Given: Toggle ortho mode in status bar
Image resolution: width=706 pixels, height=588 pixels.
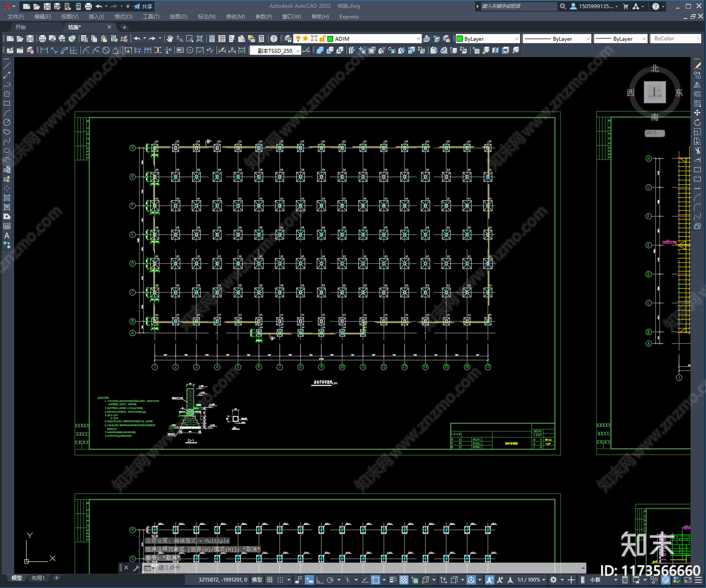Looking at the screenshot, I should click(x=320, y=580).
